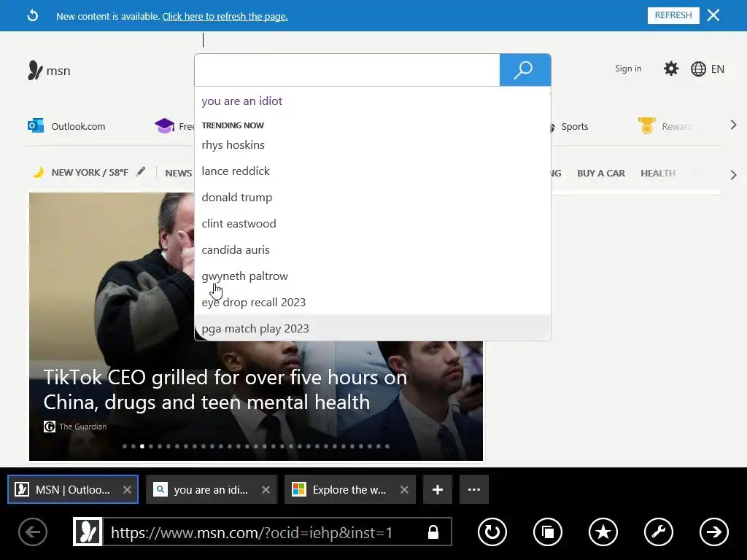Click the browser address bar URL

[252, 532]
